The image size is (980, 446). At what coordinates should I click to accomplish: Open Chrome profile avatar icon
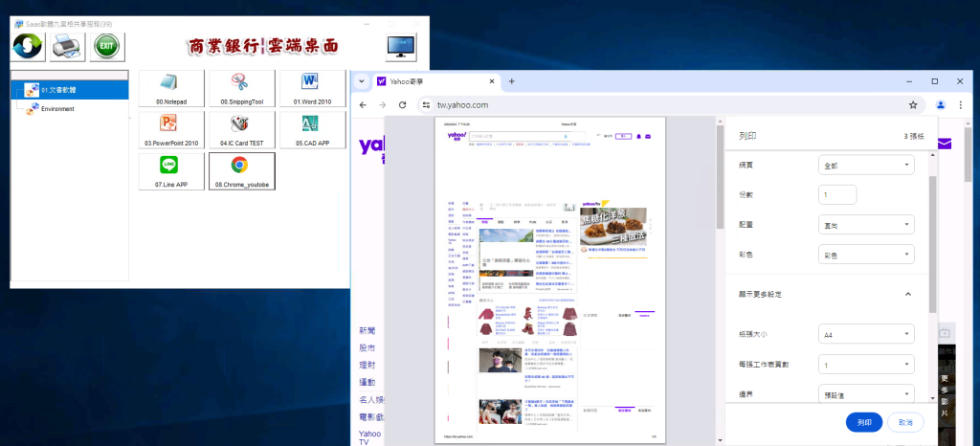[941, 105]
